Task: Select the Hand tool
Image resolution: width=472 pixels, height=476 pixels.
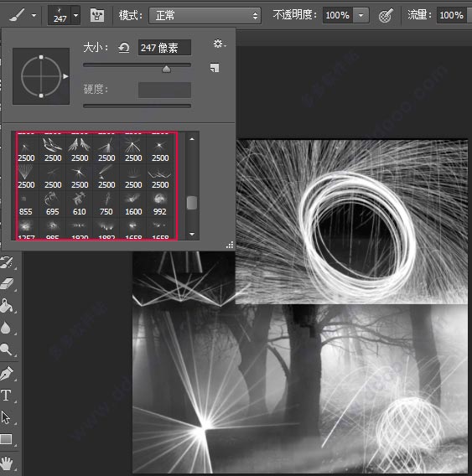Action: pyautogui.click(x=7, y=463)
